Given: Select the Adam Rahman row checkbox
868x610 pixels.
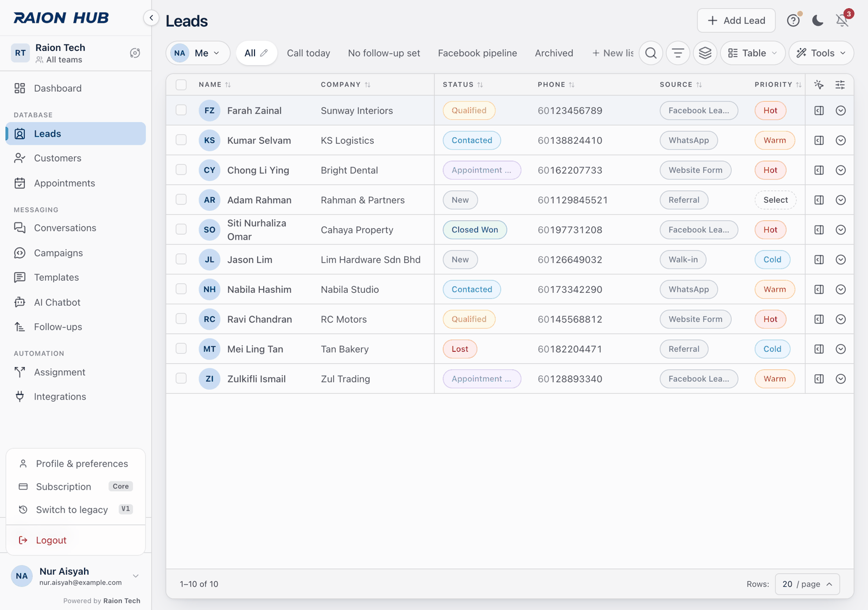Looking at the screenshot, I should [x=181, y=200].
